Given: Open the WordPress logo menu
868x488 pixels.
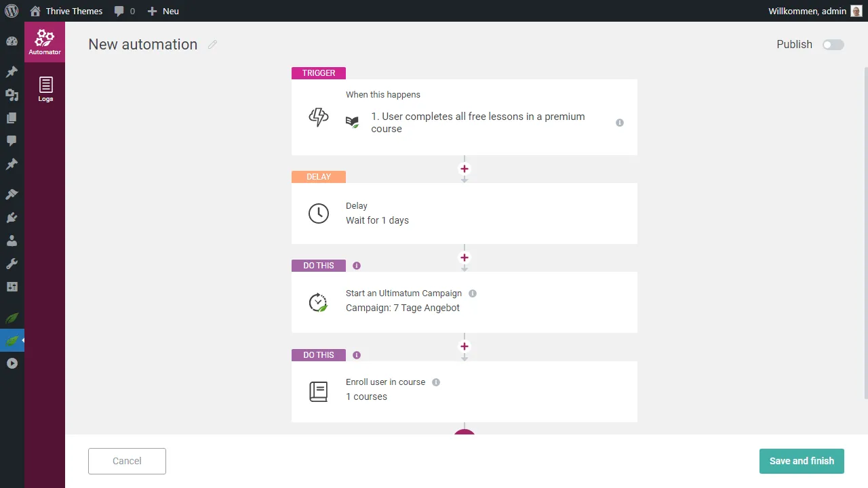Looking at the screenshot, I should click(12, 11).
